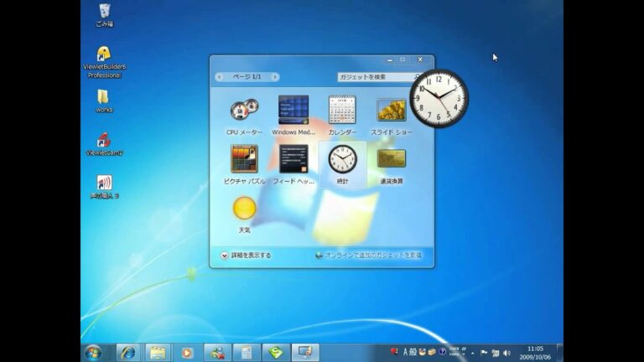Viewport: 644px width, 362px height.
Task: Open the network status tray icon
Action: 496,353
